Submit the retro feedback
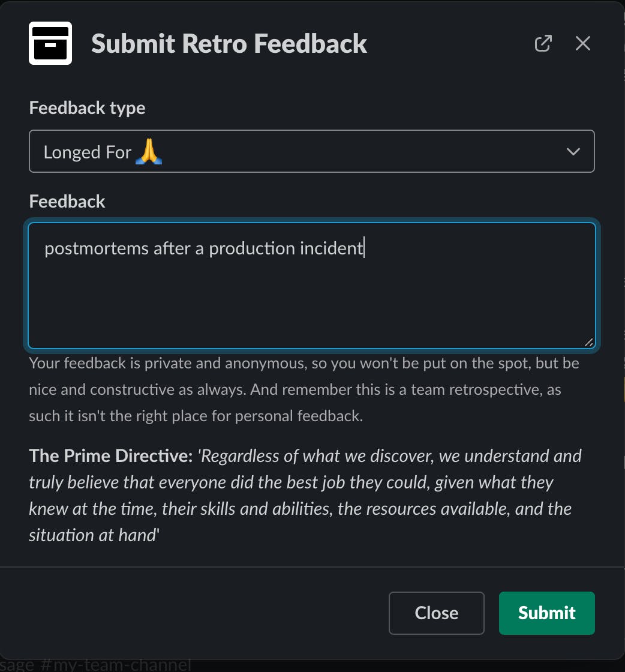Screen dimensions: 625x672 pyautogui.click(x=546, y=613)
